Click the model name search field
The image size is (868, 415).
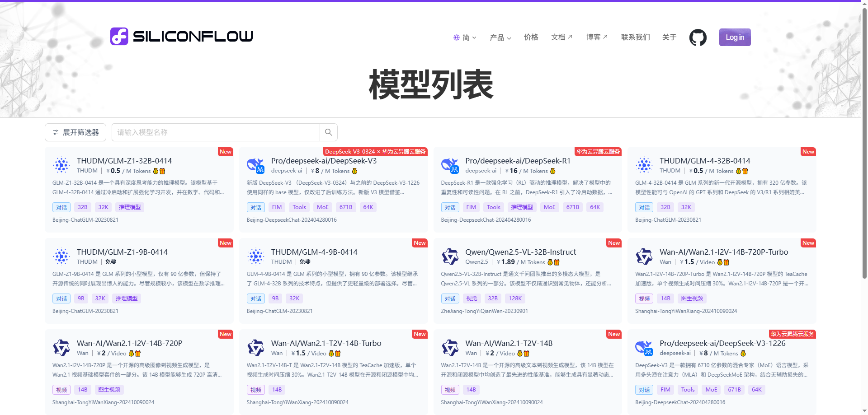pos(216,132)
